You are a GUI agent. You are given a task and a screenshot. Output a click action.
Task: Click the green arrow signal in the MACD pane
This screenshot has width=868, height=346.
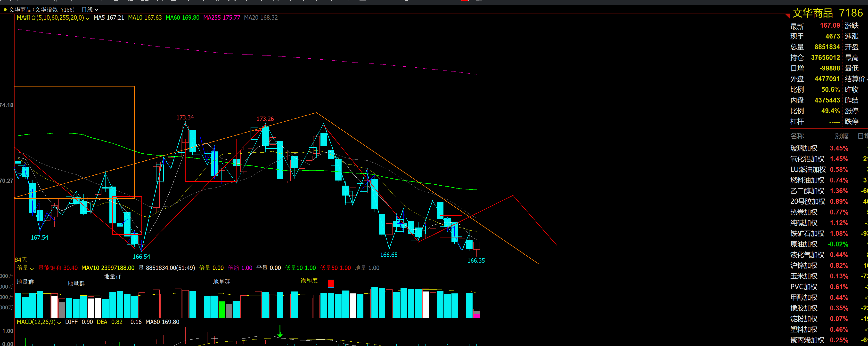(280, 331)
